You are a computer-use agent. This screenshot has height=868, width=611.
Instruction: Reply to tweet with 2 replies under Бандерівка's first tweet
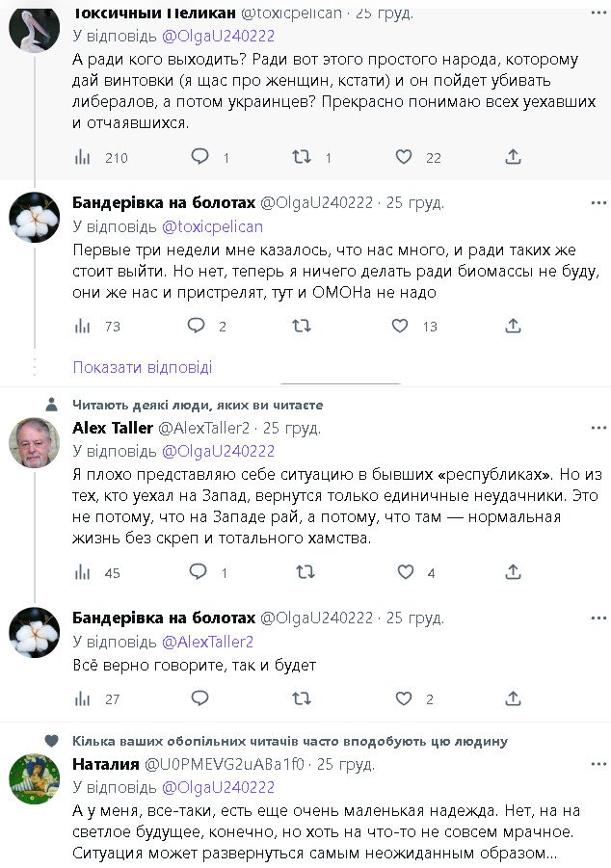click(x=197, y=327)
